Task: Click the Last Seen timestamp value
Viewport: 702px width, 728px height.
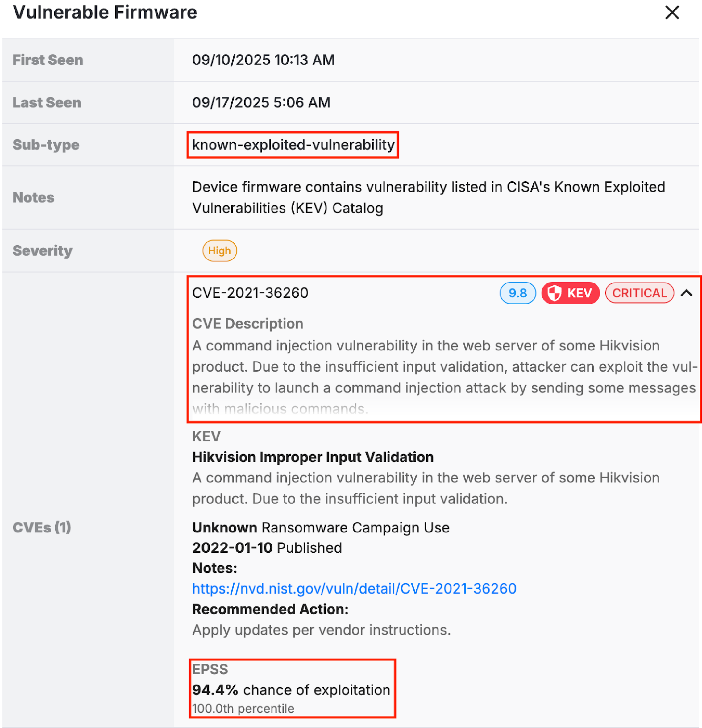Action: (261, 102)
